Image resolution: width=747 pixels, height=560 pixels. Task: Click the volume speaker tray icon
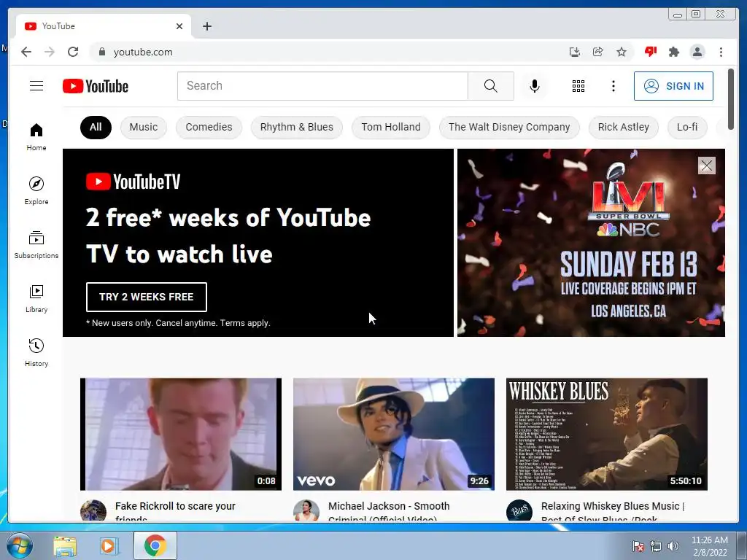pos(673,546)
